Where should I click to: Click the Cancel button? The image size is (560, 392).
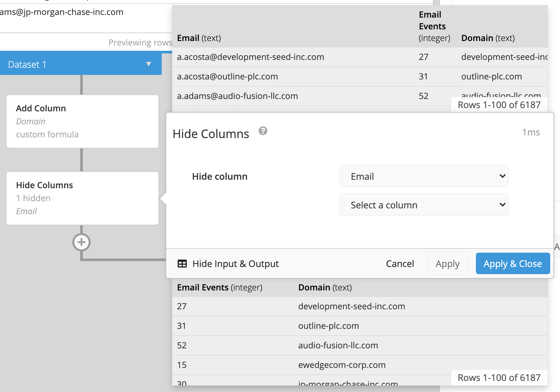(400, 264)
